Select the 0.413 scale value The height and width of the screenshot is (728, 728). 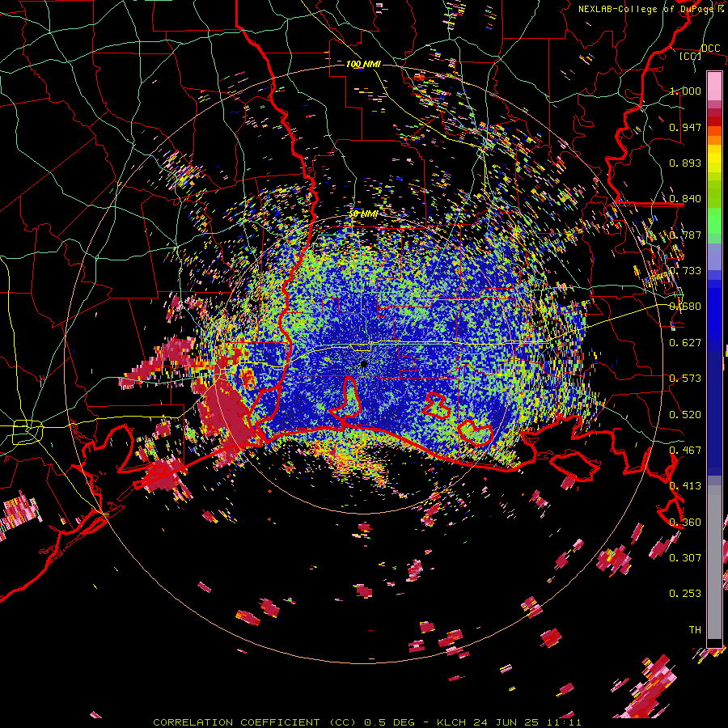[x=685, y=486]
